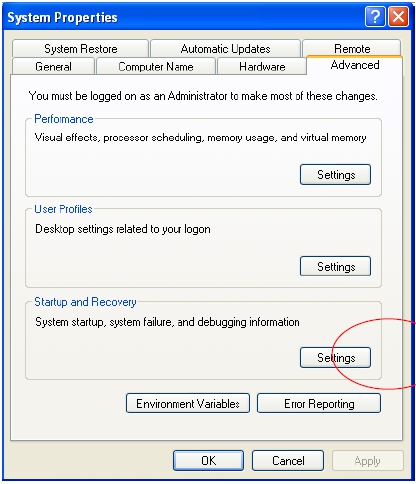
Task: Click the Startup and Recovery group label
Action: tap(85, 302)
